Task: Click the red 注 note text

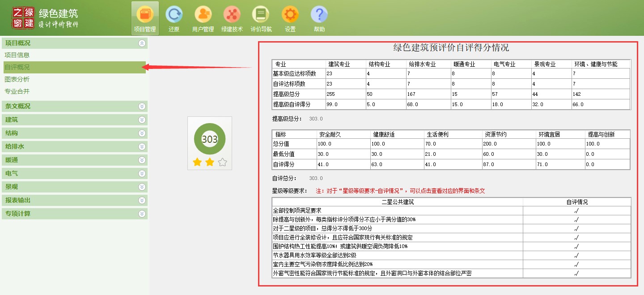Action: click(400, 191)
